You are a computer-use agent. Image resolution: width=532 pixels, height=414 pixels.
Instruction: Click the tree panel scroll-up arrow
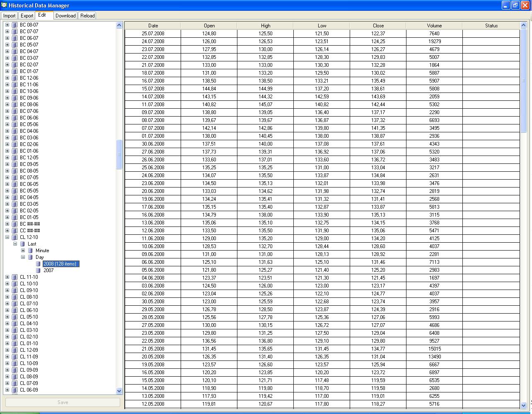point(119,25)
